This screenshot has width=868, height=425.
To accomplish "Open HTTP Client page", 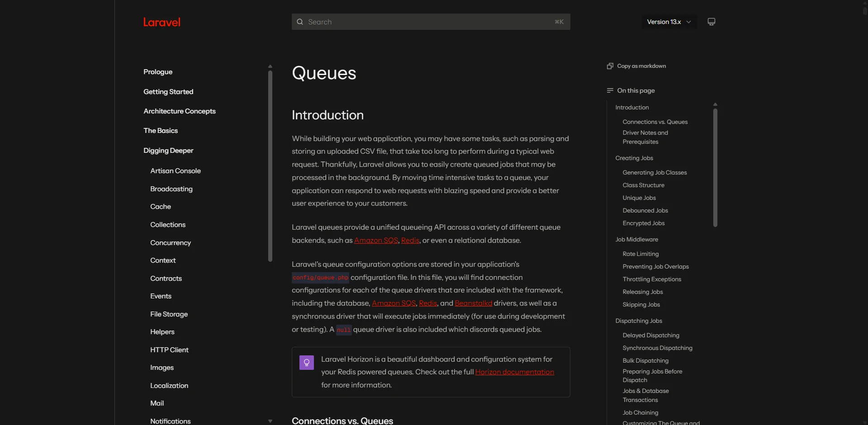I will coord(169,350).
